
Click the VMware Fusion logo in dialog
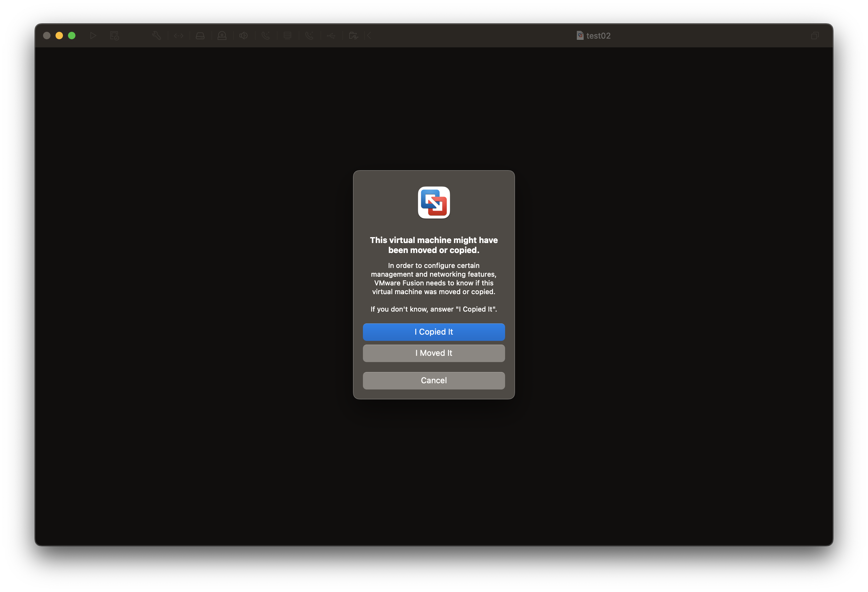click(x=434, y=202)
